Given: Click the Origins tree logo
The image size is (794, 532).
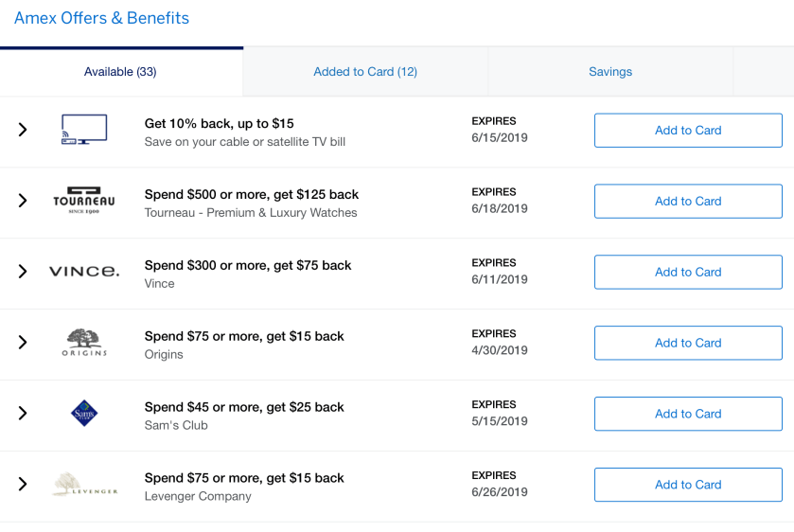Looking at the screenshot, I should tap(84, 342).
